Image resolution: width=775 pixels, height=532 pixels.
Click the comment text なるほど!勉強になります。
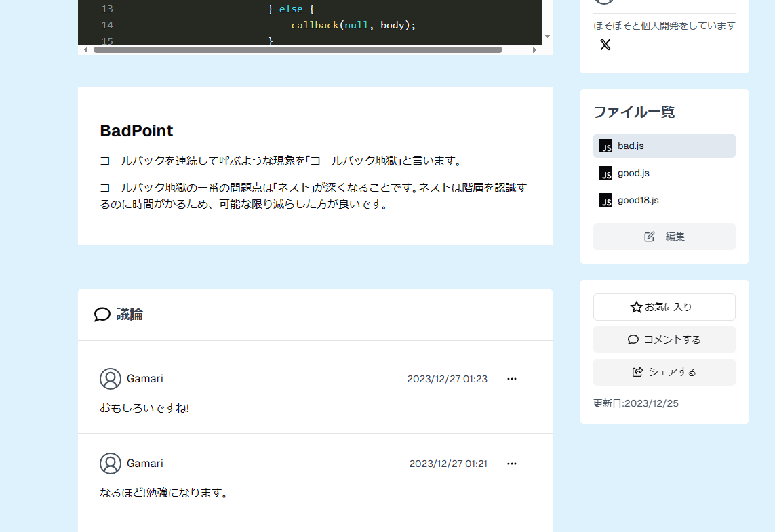[x=163, y=493]
